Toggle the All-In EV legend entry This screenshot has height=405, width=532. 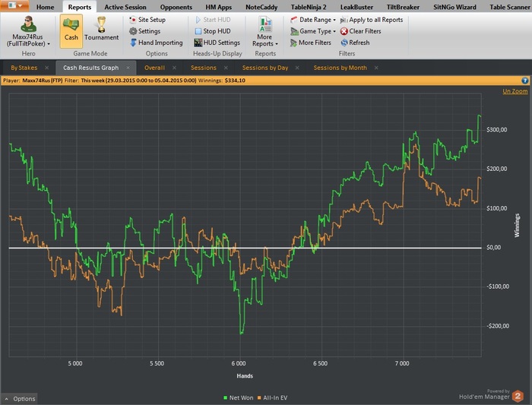coord(272,398)
